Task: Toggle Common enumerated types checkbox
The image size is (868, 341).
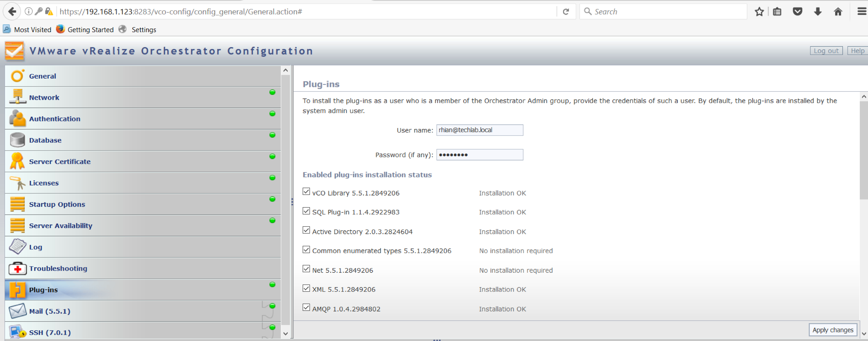Action: click(x=306, y=249)
